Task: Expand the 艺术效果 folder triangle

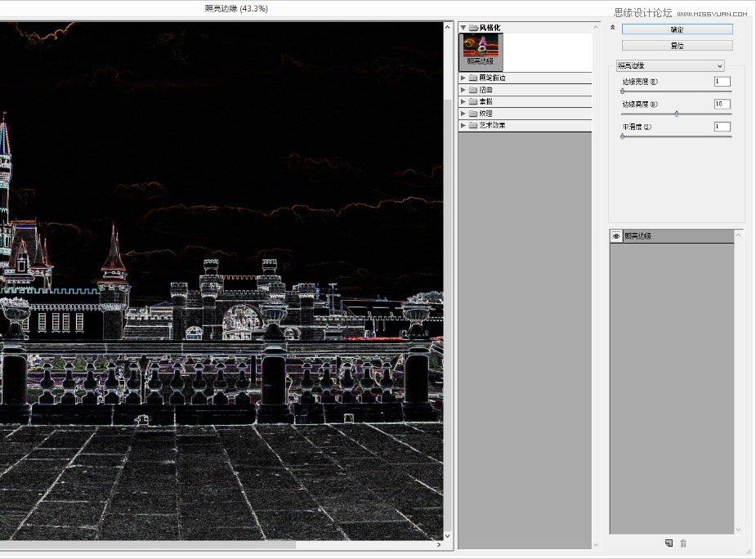Action: (463, 125)
